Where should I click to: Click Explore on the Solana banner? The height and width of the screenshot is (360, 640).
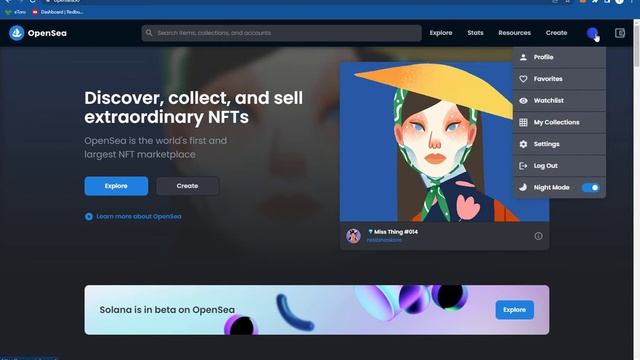click(x=514, y=310)
